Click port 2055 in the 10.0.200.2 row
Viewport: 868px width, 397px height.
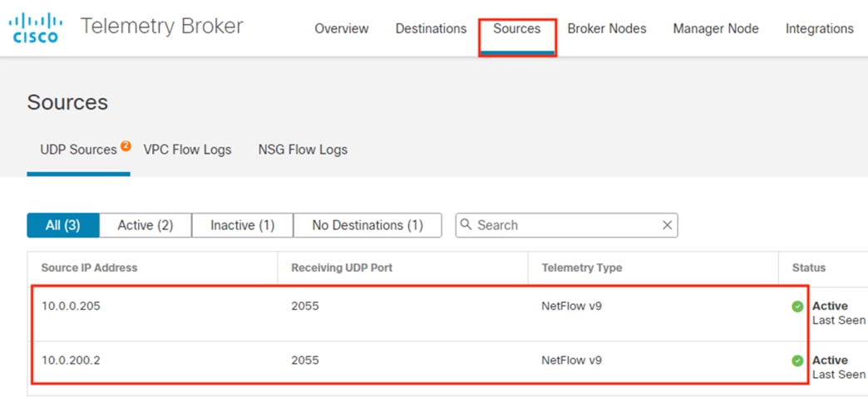[305, 360]
